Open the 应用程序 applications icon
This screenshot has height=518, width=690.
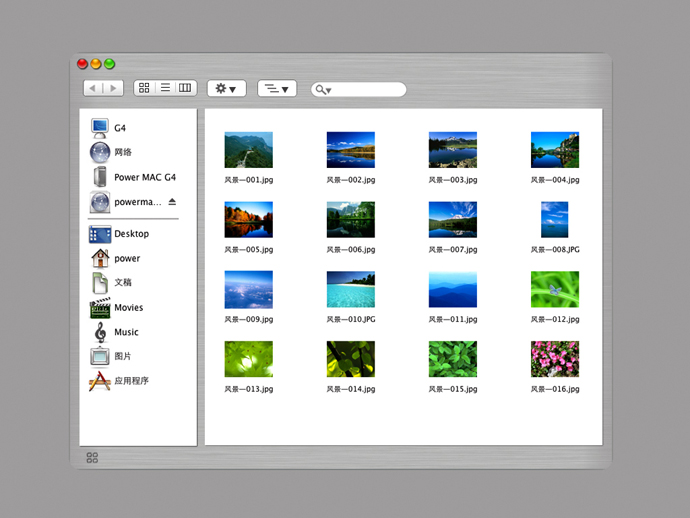pyautogui.click(x=99, y=381)
